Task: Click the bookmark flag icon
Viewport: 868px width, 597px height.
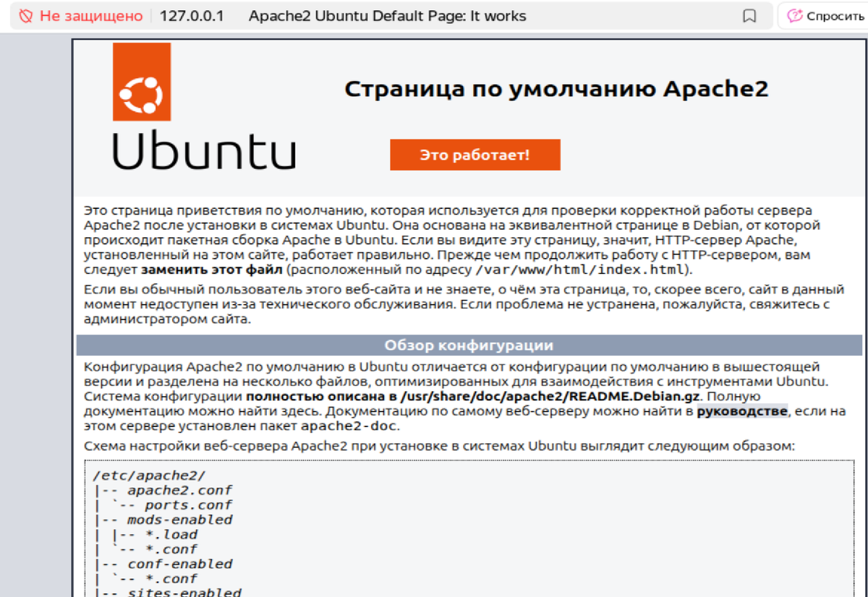Action: coord(751,15)
